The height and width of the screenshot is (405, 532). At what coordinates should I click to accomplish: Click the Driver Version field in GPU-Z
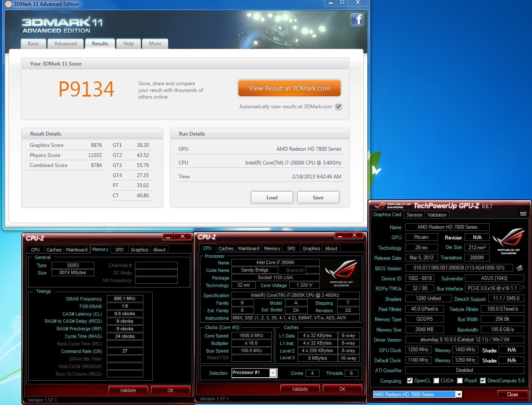click(465, 340)
